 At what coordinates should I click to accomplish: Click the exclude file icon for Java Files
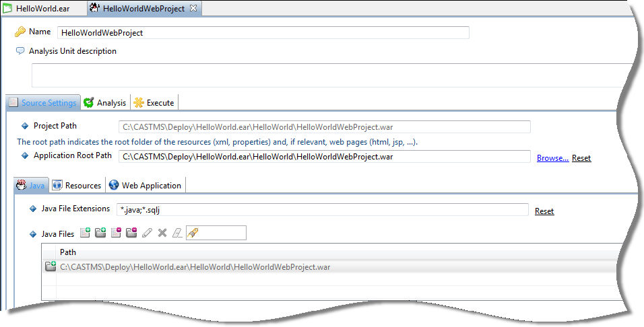[116, 233]
